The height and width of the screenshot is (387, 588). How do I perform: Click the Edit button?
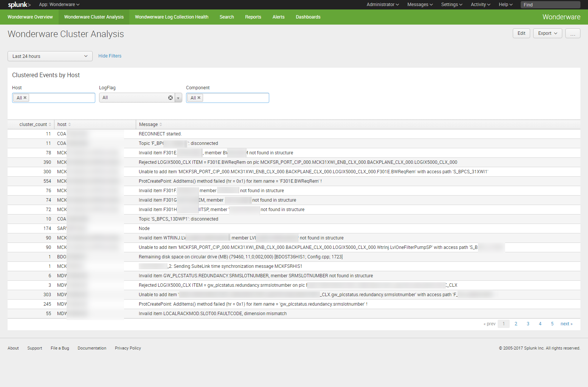[x=521, y=33]
